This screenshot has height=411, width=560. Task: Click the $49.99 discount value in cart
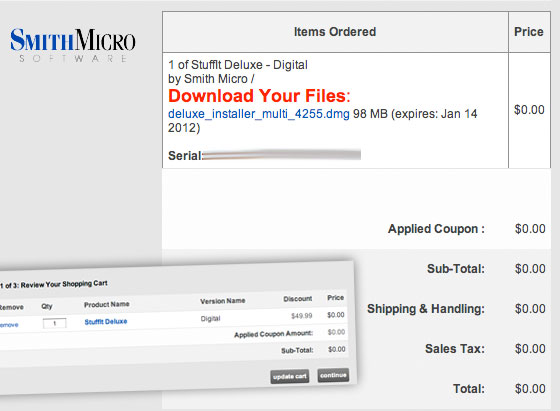(301, 316)
